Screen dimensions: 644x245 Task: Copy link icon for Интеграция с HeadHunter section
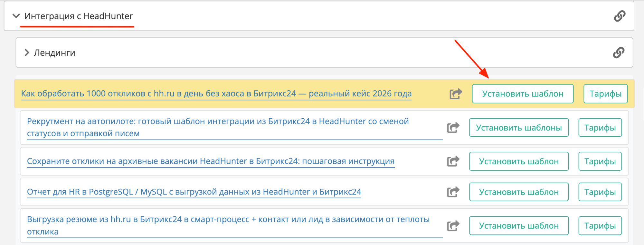coord(619,16)
